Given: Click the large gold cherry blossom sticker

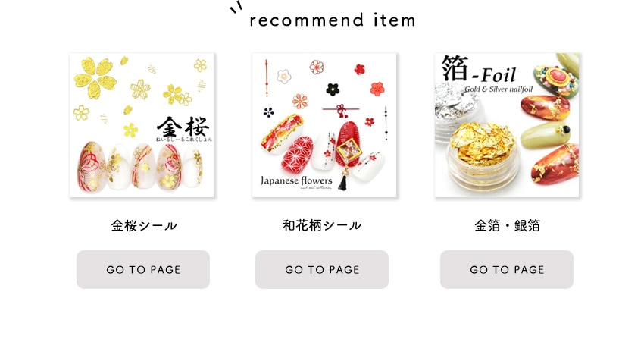Looking at the screenshot, I should [95, 78].
